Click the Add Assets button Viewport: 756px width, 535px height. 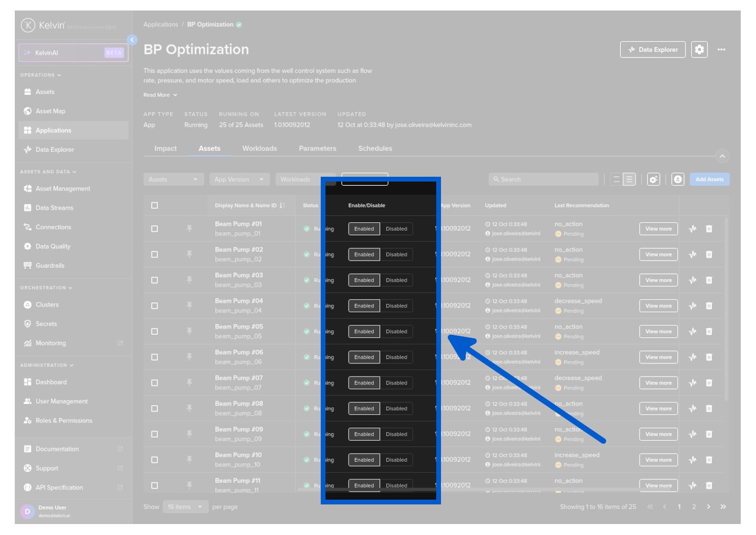(x=709, y=180)
